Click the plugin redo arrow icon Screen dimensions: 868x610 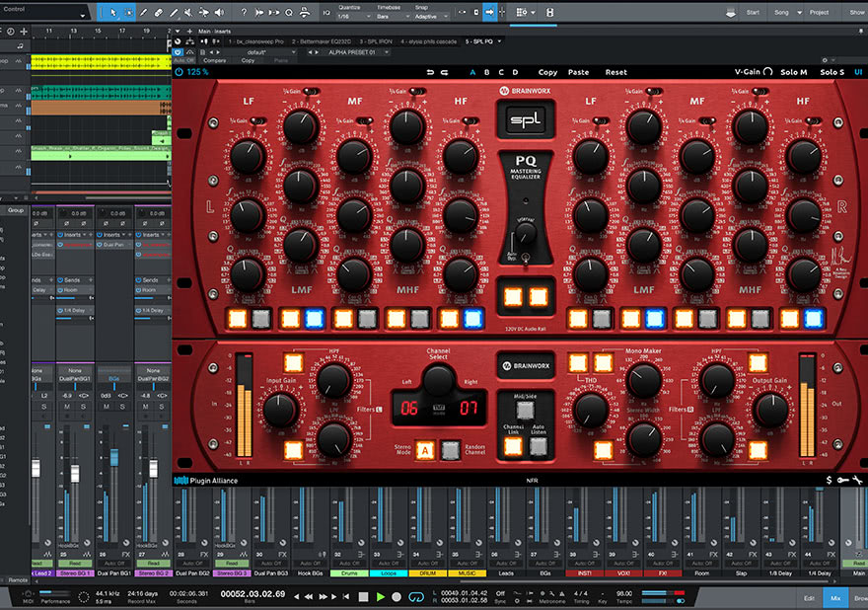[x=444, y=72]
